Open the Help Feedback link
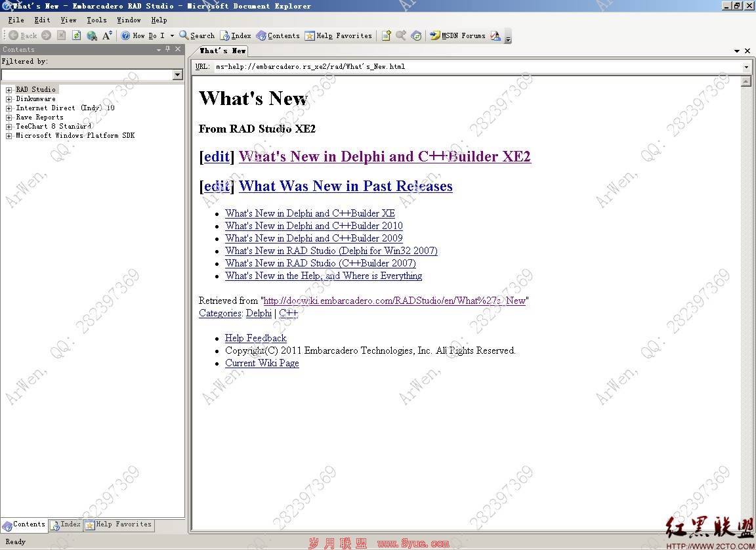The width and height of the screenshot is (756, 550). (x=255, y=338)
